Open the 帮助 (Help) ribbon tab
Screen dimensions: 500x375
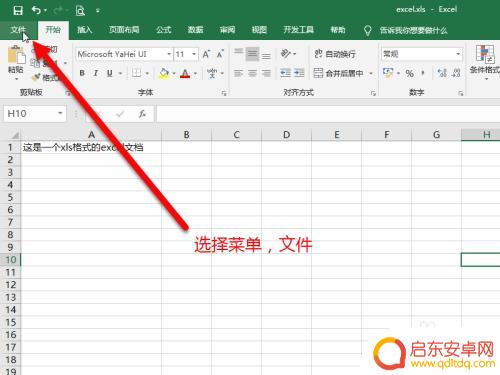(x=338, y=30)
